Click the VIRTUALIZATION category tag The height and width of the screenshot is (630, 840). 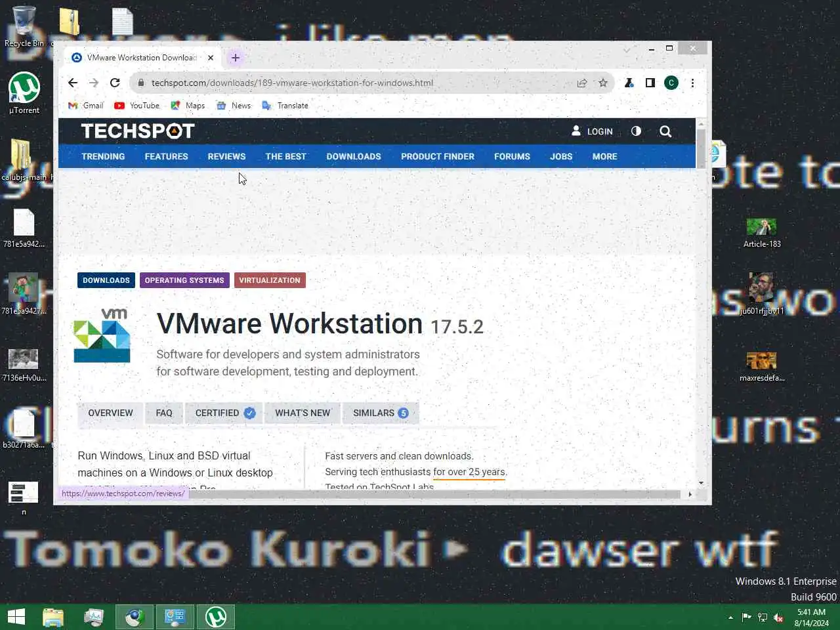click(x=270, y=280)
